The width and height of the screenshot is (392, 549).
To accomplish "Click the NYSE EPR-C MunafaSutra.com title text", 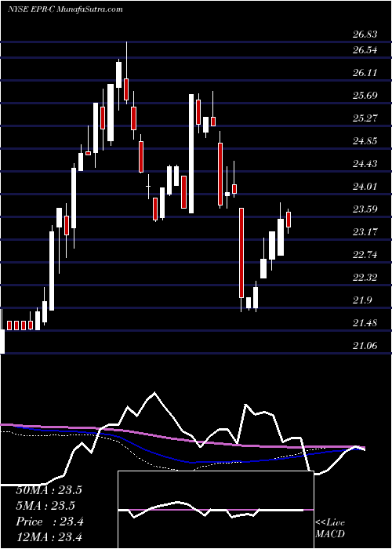I will pyautogui.click(x=65, y=9).
